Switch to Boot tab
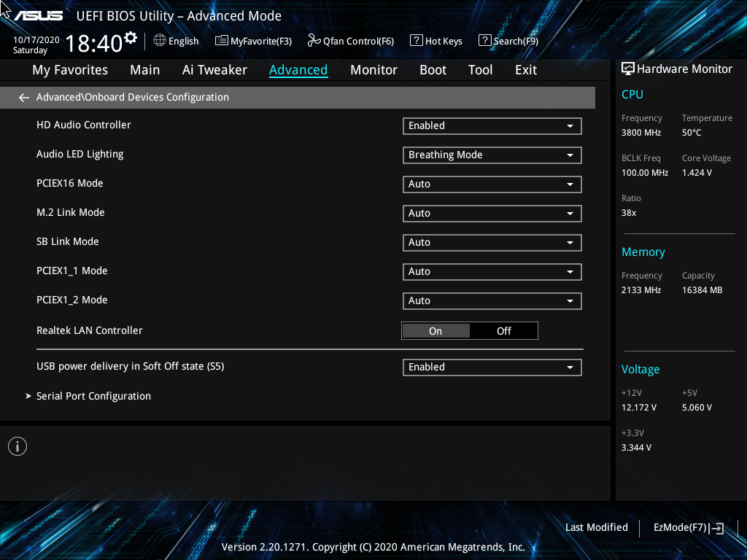Image resolution: width=747 pixels, height=560 pixels. point(433,70)
